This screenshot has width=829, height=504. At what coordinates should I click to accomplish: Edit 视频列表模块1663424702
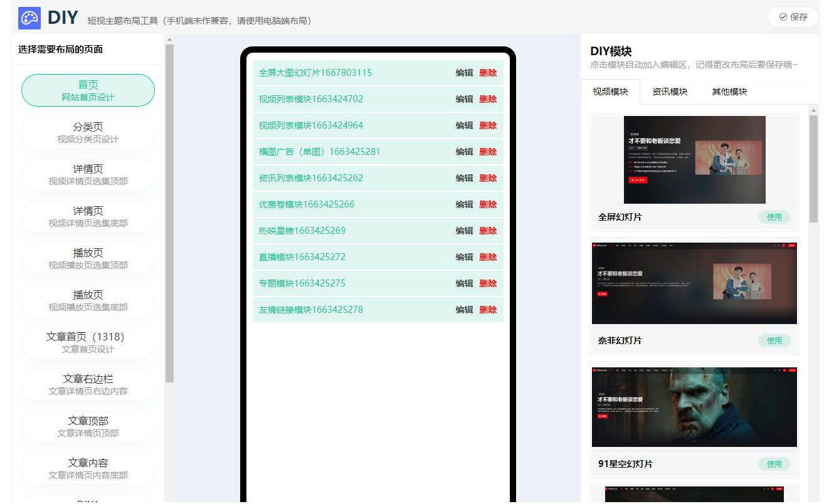(x=464, y=99)
